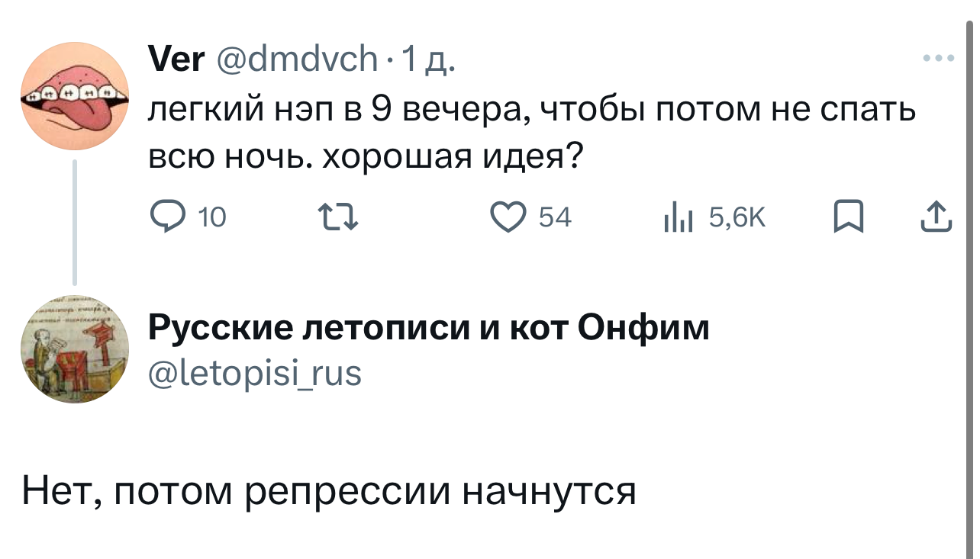Click the share upload arrow icon
Screen dimensions: 980x559
point(937,218)
